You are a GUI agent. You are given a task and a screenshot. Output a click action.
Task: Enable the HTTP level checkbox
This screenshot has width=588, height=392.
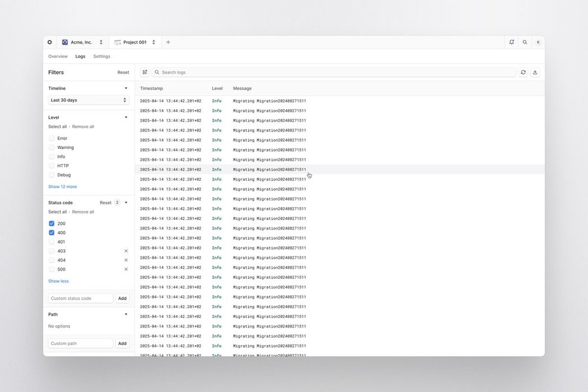(x=52, y=166)
